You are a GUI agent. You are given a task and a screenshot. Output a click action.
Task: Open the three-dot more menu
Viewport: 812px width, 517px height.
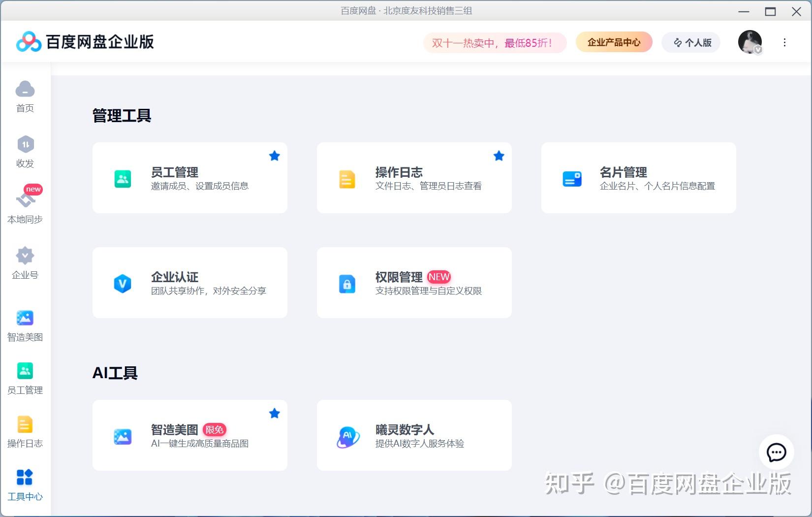[x=784, y=42]
